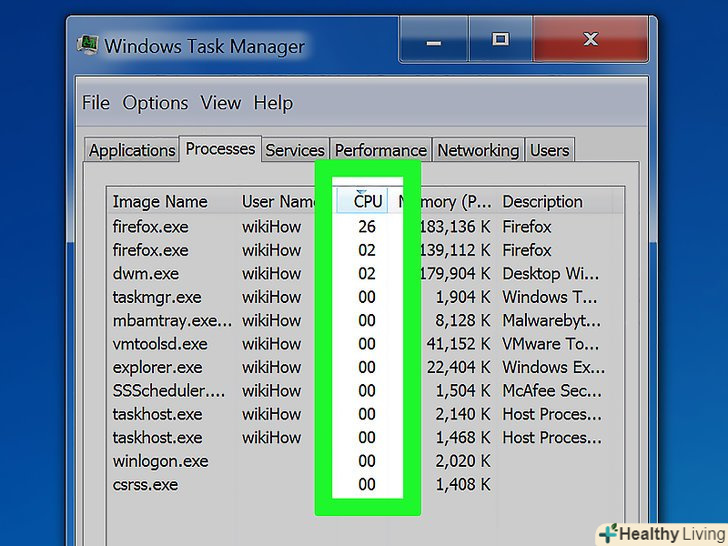This screenshot has width=728, height=546.
Task: Select the winlogon.exe process
Action: tap(365, 461)
